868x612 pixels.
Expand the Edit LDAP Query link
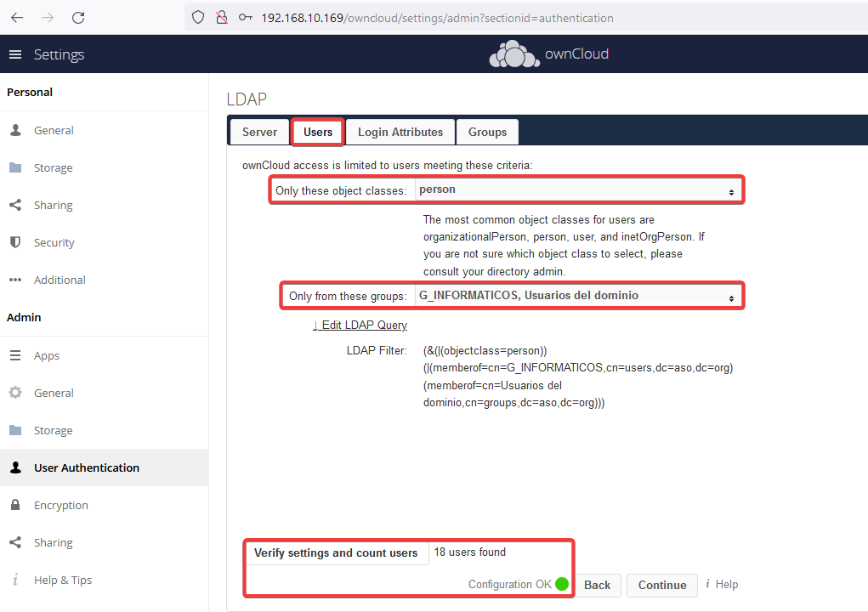tap(360, 325)
